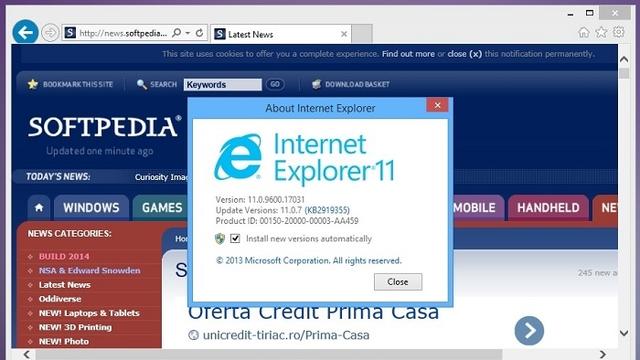The width and height of the screenshot is (640, 360).
Task: Toggle Install new versions automatically checkbox
Action: (x=235, y=238)
